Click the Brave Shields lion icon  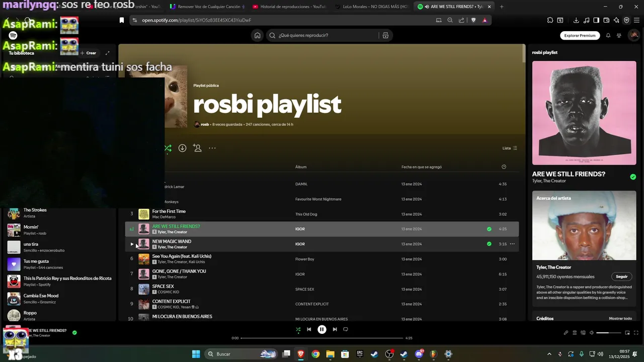473,20
